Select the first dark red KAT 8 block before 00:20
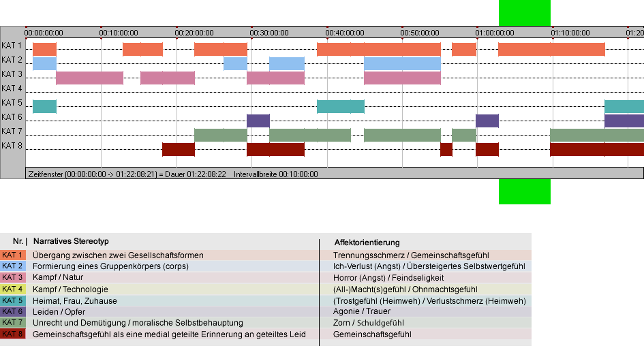This screenshot has height=361, width=644. [179, 149]
